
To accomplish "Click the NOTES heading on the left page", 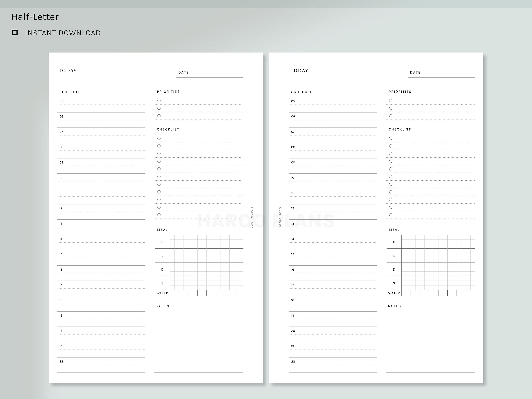I will pyautogui.click(x=163, y=306).
